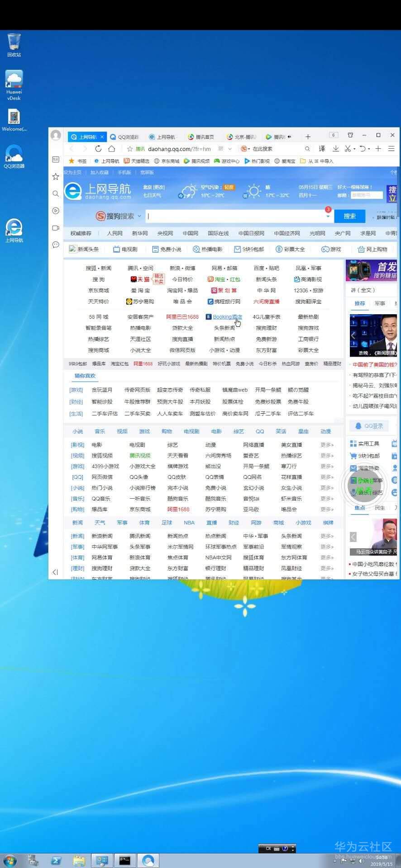This screenshot has height=868, width=401.
Task: Open the search suggestions dropdown with badge 3
Action: coord(328,216)
